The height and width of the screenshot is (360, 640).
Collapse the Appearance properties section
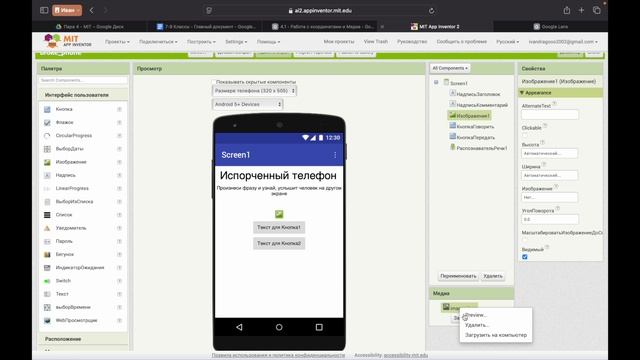(x=522, y=93)
